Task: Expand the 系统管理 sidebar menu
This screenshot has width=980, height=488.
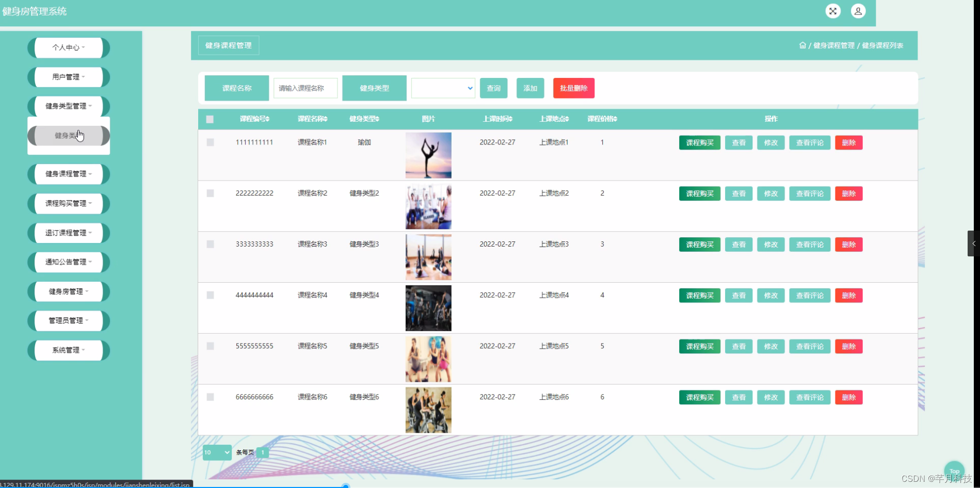Action: (x=68, y=350)
